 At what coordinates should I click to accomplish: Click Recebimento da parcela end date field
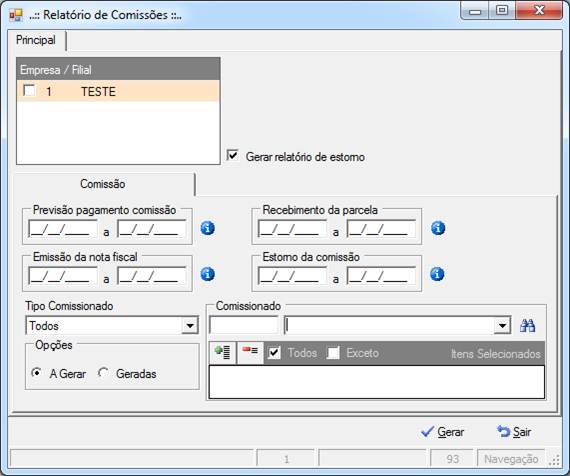381,229
